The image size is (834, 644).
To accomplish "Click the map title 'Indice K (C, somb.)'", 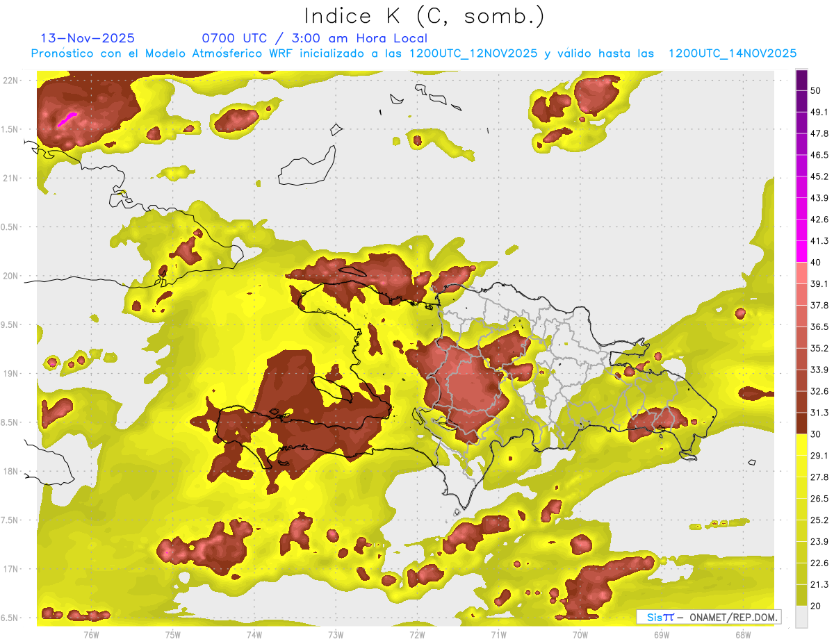I will 424,16.
